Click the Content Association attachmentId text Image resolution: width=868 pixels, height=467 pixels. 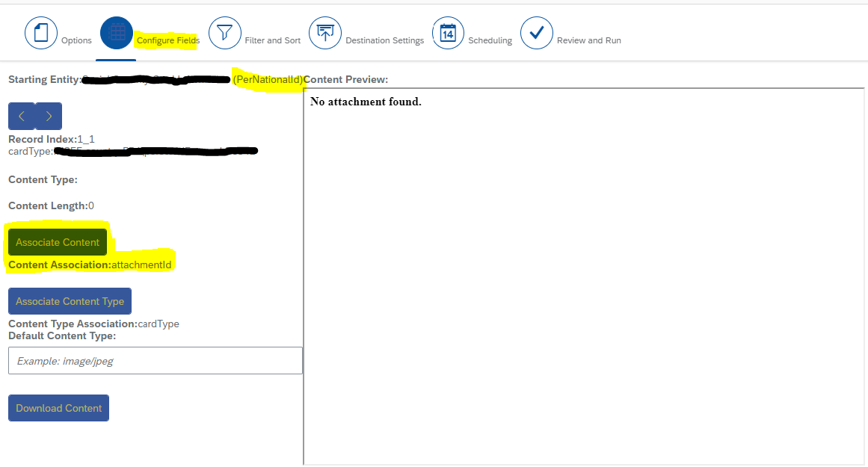point(141,265)
